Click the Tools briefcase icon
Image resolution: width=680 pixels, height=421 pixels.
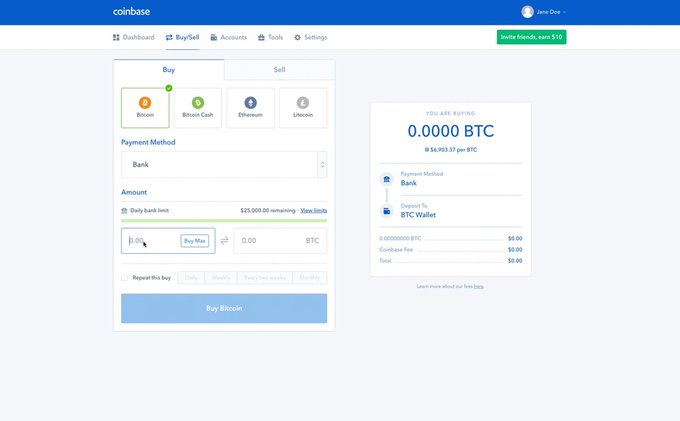(261, 37)
